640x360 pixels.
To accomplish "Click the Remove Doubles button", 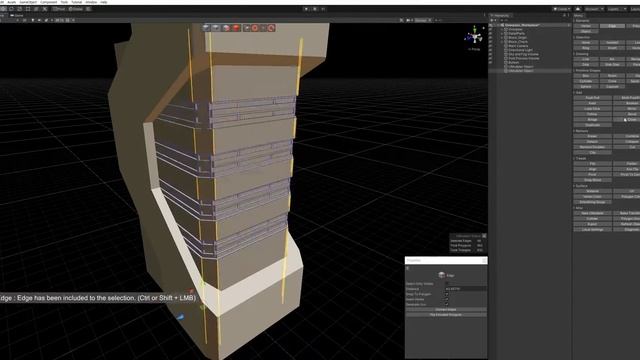I will click(x=593, y=147).
